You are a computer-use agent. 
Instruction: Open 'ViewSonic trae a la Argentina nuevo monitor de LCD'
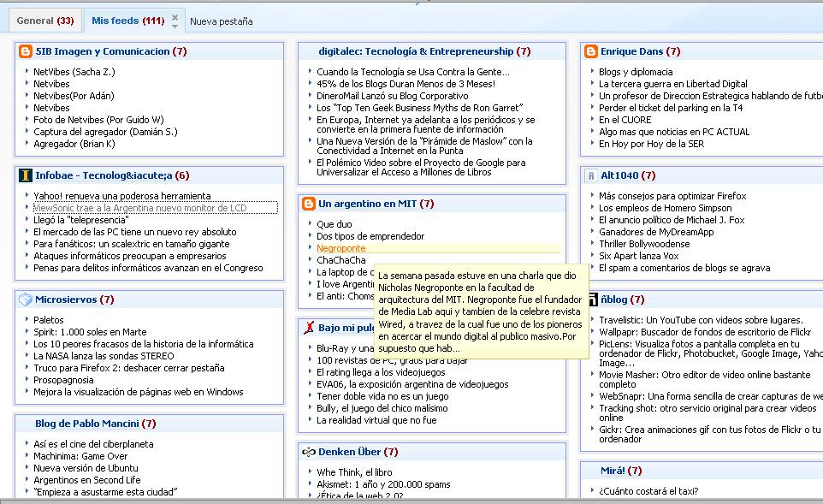[x=140, y=208]
